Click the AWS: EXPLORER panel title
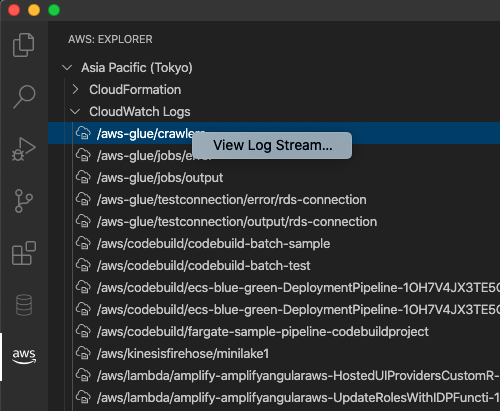500x411 pixels. [x=110, y=39]
